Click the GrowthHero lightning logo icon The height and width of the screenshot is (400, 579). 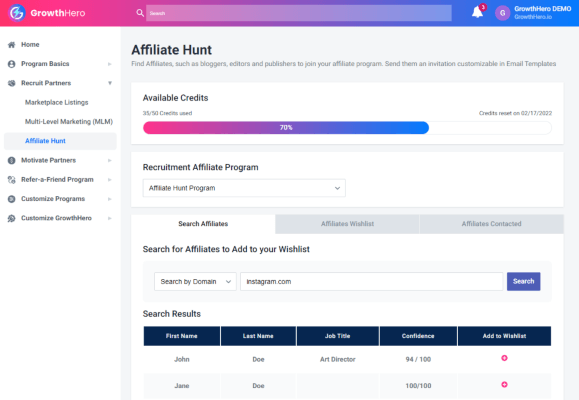[x=17, y=13]
